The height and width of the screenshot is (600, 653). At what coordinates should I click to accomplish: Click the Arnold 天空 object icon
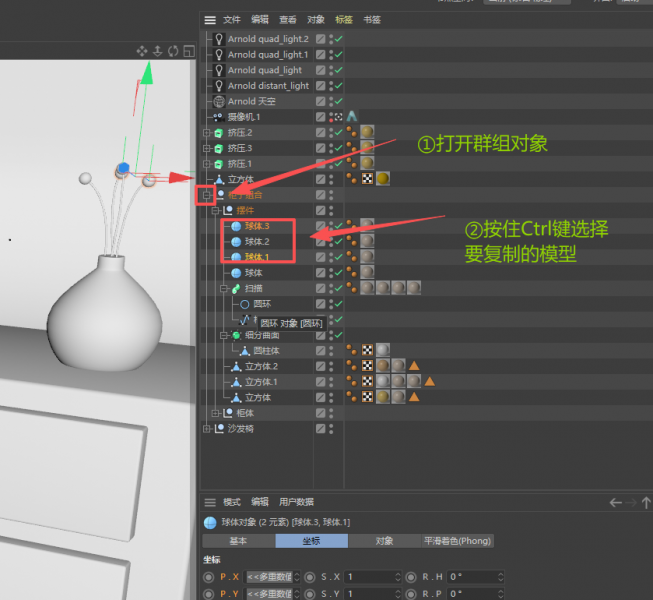point(219,101)
